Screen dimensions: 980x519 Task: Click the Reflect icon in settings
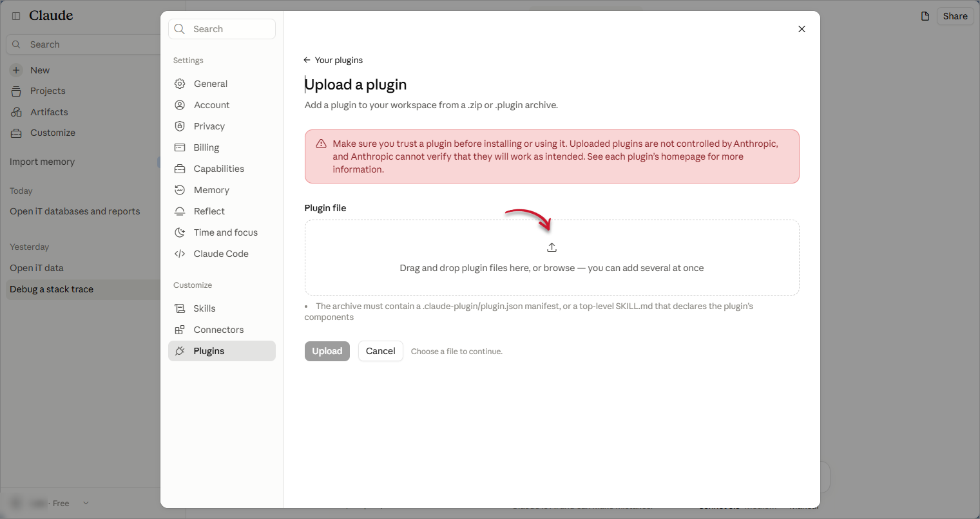pyautogui.click(x=180, y=211)
